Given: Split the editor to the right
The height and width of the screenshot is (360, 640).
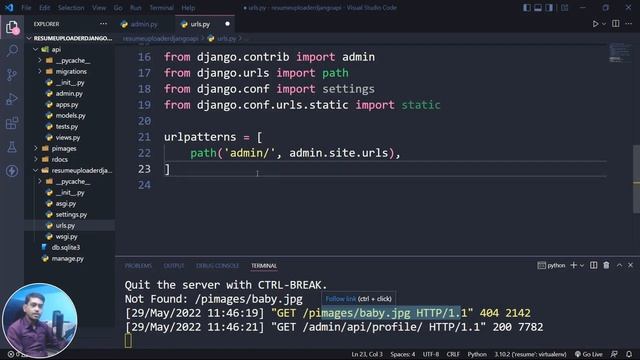Looking at the screenshot, I should (616, 24).
